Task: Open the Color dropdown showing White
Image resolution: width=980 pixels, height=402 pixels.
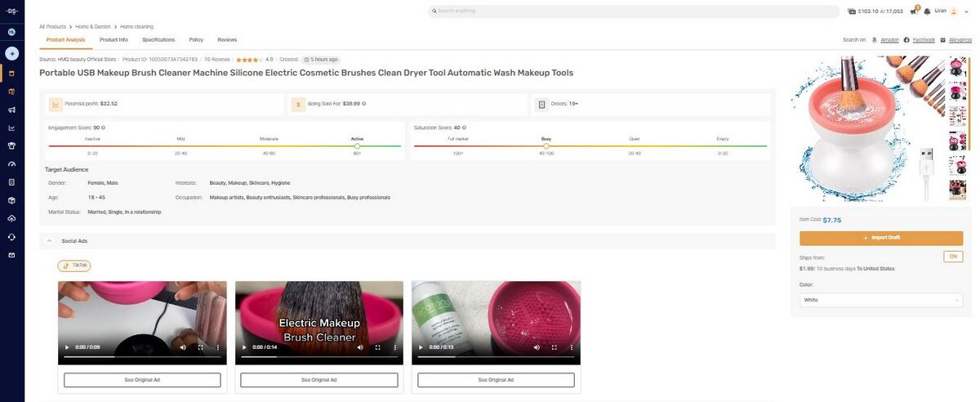Action: (x=880, y=300)
